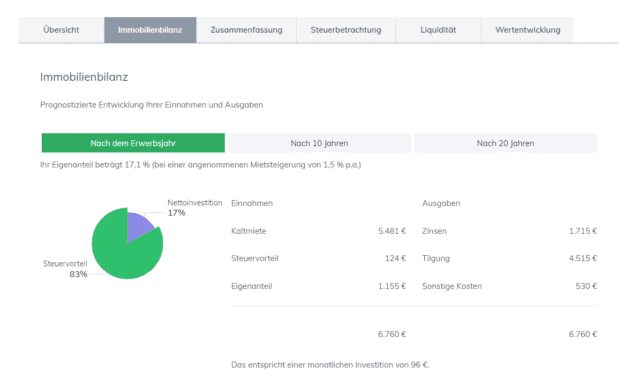
Task: Click the Einnahmen column header
Action: pyautogui.click(x=252, y=203)
